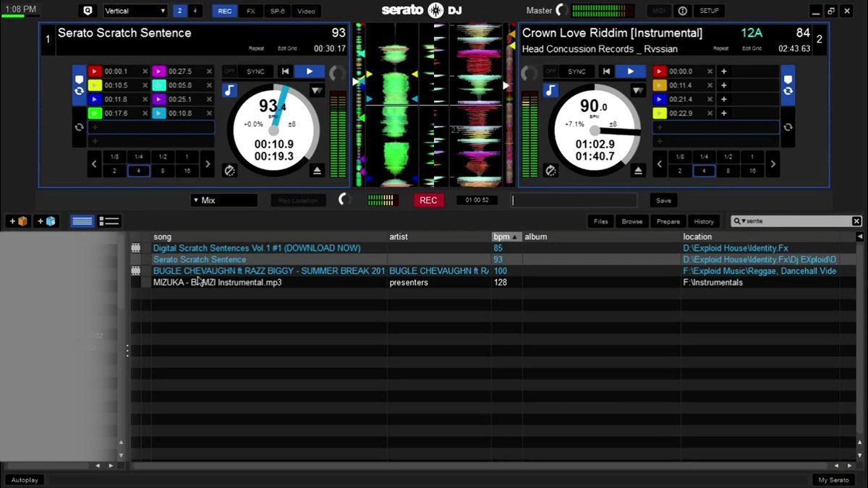Toggle the Video panel
Screen dimensions: 868x488
tap(306, 11)
